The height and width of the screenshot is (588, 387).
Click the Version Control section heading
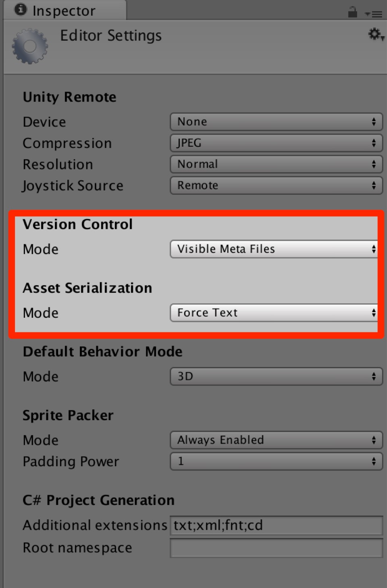click(78, 225)
